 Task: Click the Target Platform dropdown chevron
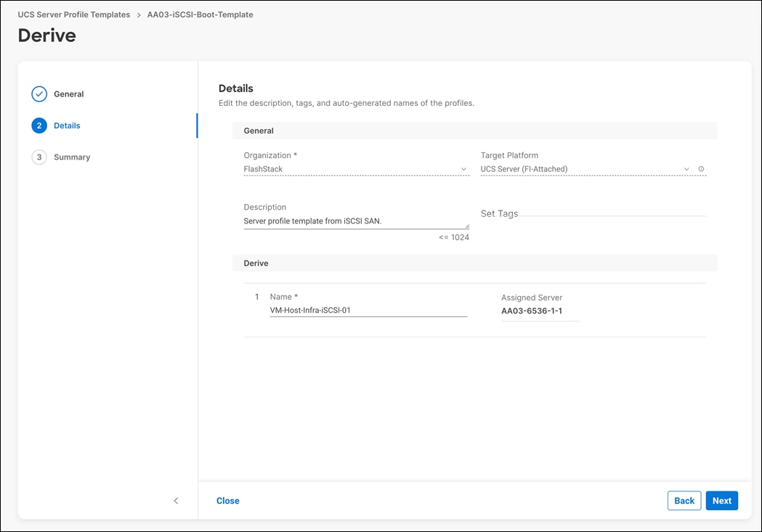tap(686, 168)
